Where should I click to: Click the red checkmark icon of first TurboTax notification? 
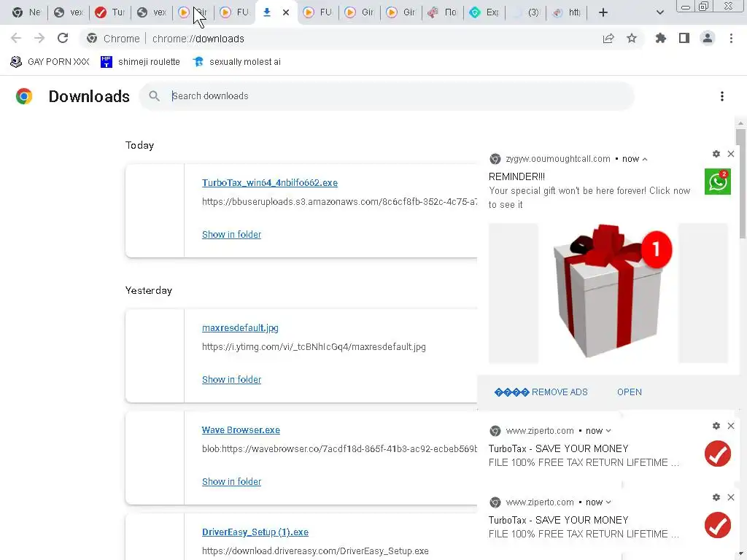click(x=718, y=454)
